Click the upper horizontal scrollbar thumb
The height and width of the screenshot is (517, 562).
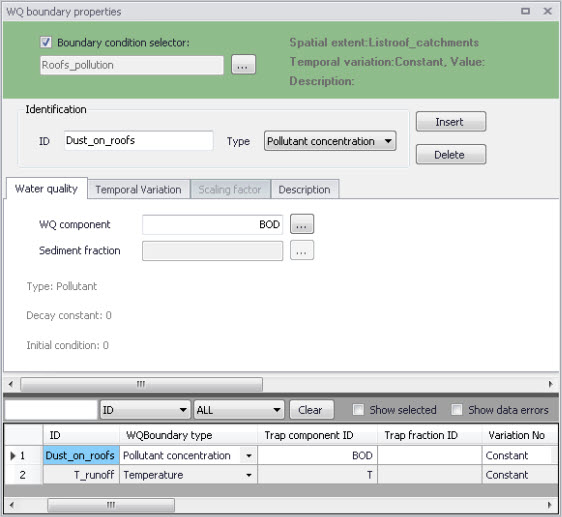tap(141, 384)
